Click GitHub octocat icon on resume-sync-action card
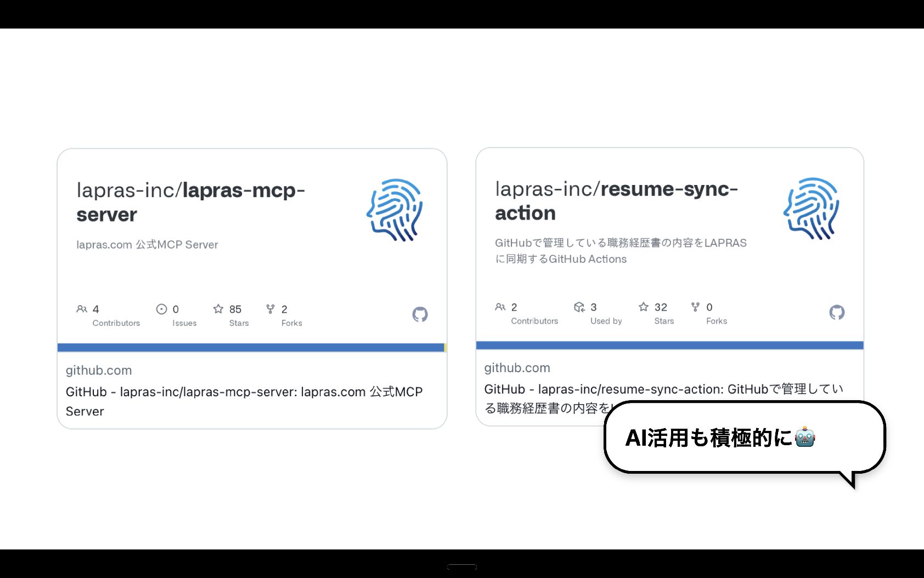The height and width of the screenshot is (578, 924). point(837,312)
